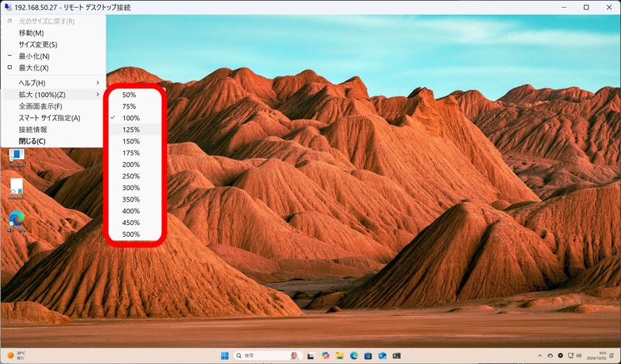
Task: Expand the 拡大 (100%)(Z) submenu
Action: point(53,95)
